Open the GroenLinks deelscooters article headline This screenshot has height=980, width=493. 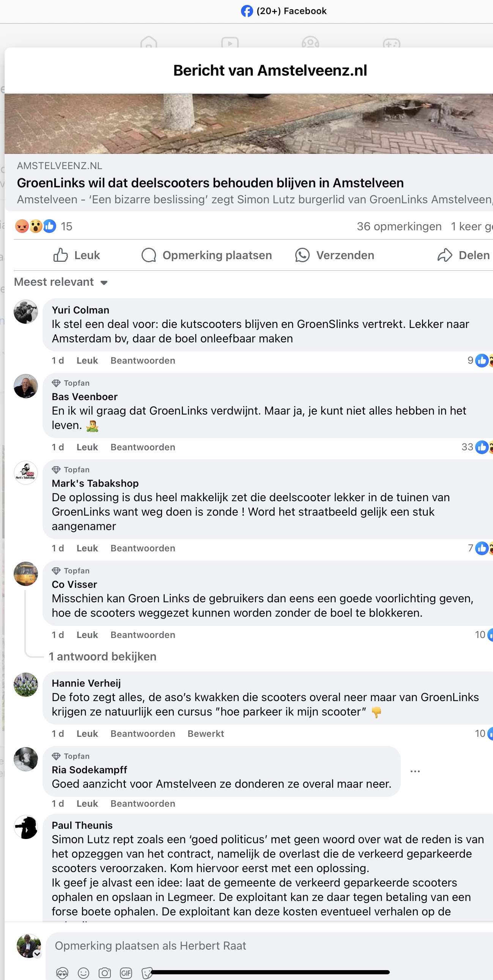point(210,183)
